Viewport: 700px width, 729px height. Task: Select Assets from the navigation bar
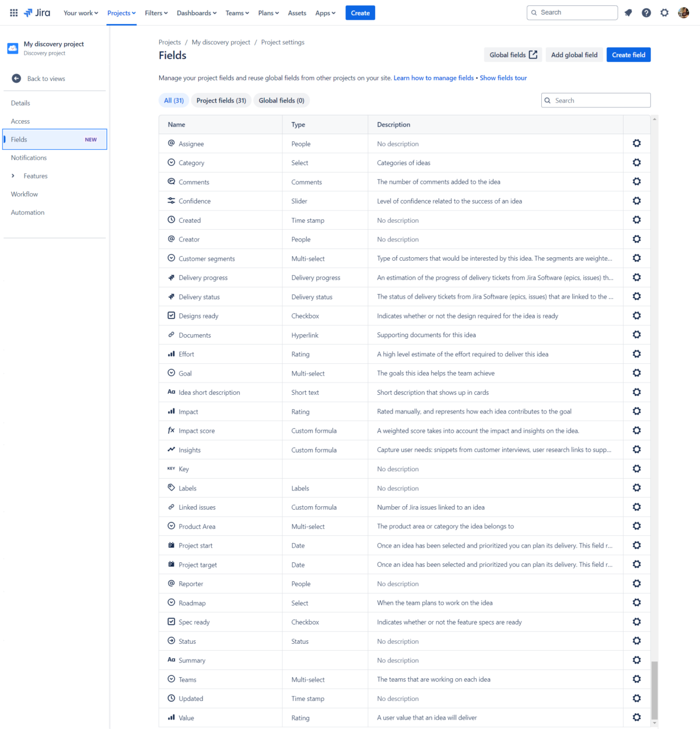297,12
